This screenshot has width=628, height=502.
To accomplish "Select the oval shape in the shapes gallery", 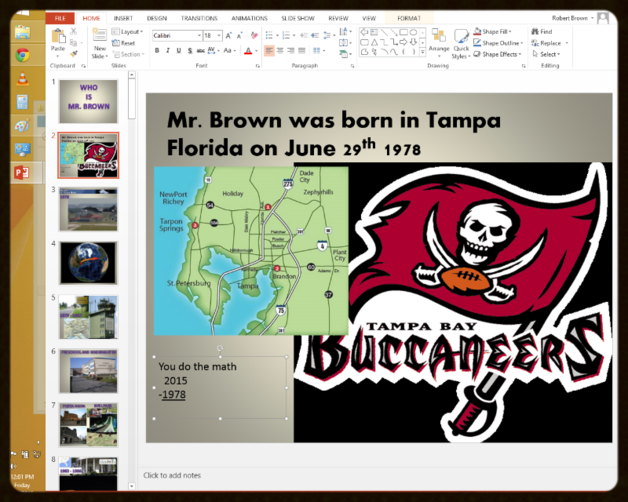I will pyautogui.click(x=413, y=32).
